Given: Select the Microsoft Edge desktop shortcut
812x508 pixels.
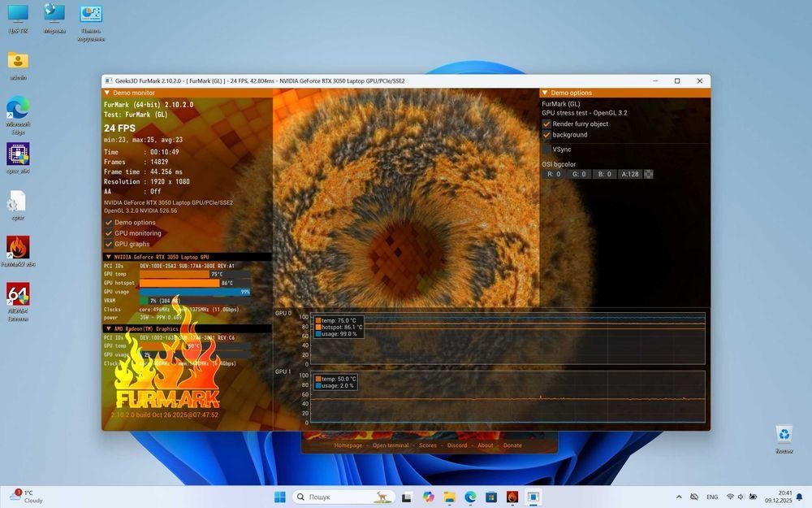Looking at the screenshot, I should click(18, 115).
